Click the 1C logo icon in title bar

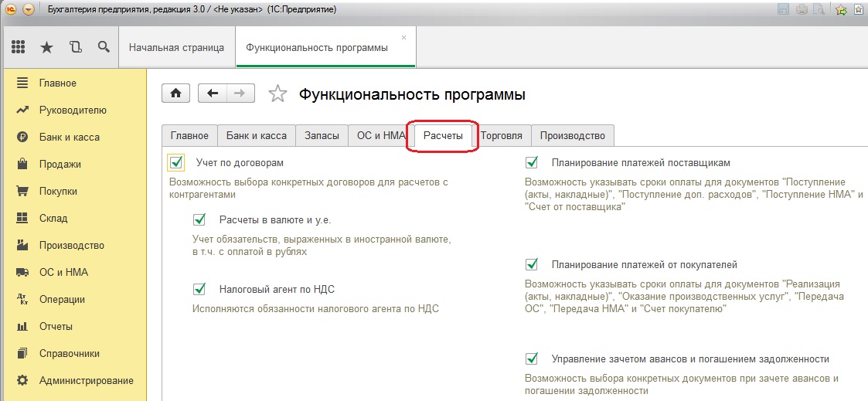click(10, 9)
